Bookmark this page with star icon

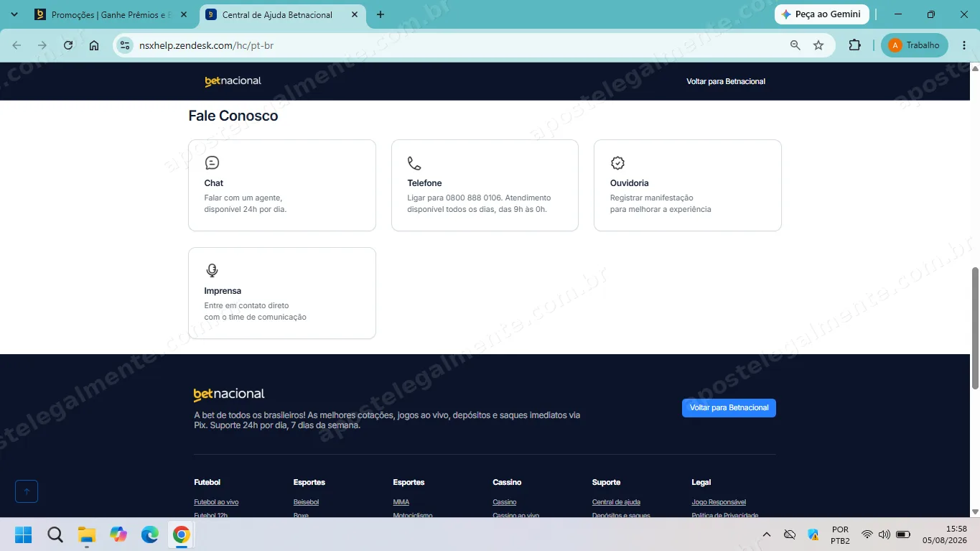[818, 45]
